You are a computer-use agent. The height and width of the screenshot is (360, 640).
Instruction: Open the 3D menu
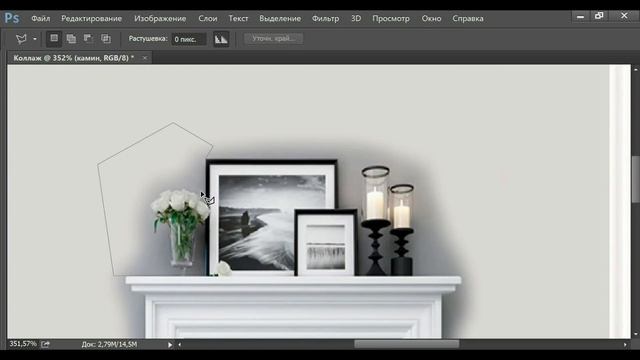click(356, 18)
